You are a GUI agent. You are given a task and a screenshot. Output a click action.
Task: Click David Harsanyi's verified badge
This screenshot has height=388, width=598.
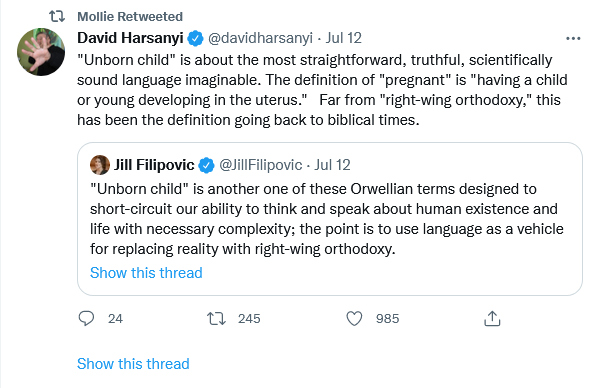tap(196, 38)
